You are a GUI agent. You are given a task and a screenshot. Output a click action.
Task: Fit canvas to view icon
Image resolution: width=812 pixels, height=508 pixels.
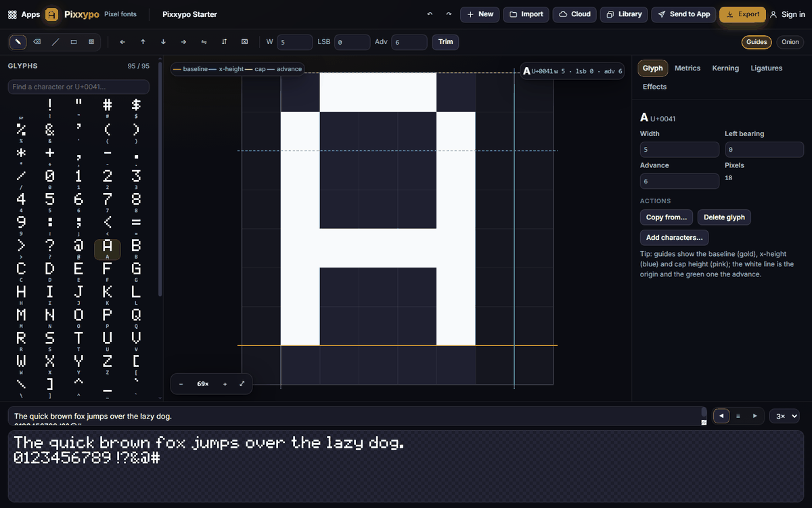[x=242, y=383]
